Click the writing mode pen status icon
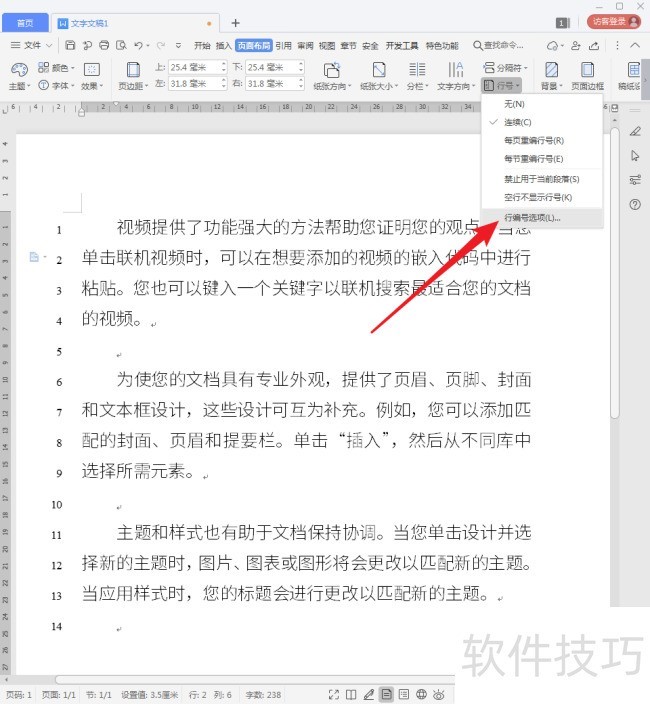 pos(369,695)
